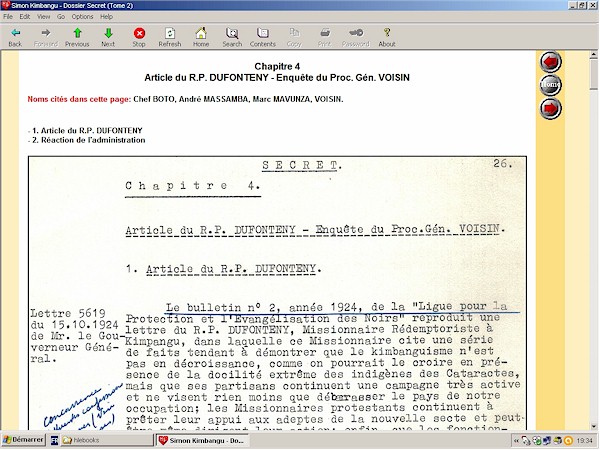This screenshot has width=600, height=450.
Task: Open the Search tool
Action: [232, 37]
